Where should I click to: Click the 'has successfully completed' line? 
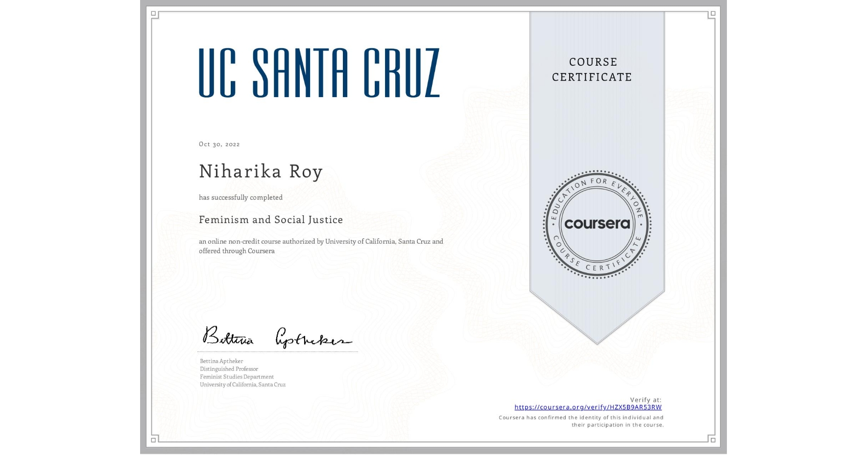241,197
